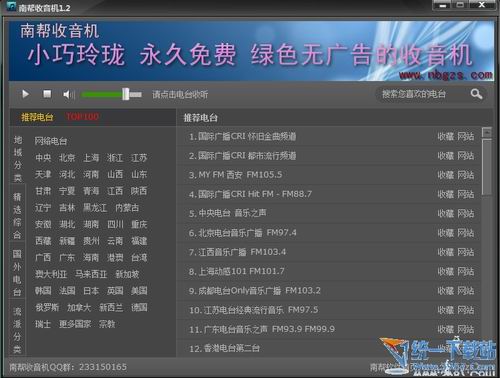
Task: Click 收藏 for 上海动感101
Action: pos(446,271)
